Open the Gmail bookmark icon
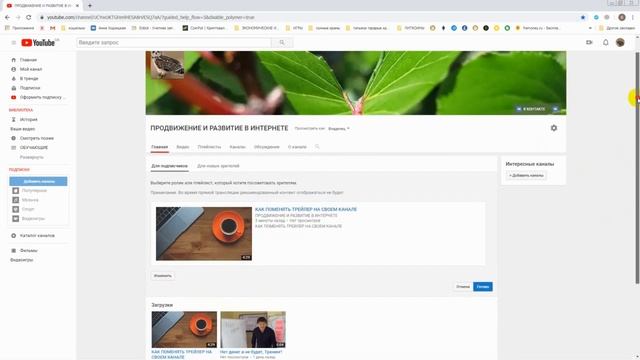The height and width of the screenshot is (360, 640). pyautogui.click(x=52, y=28)
